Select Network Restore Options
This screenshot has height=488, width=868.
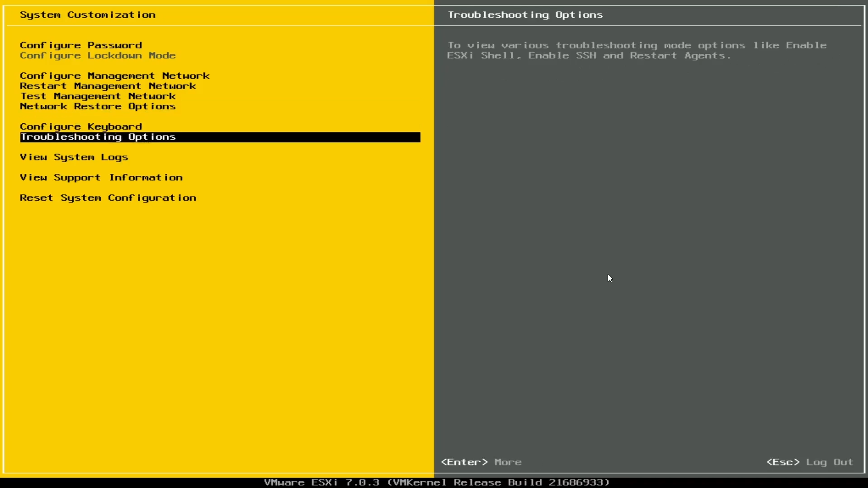pos(97,107)
